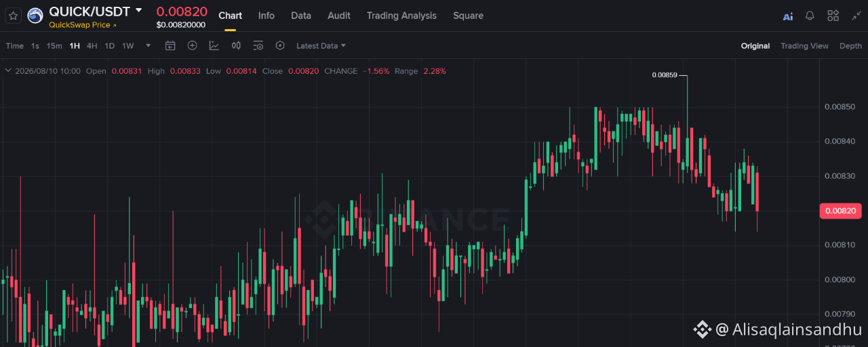Click the CHANGE value -1.56%
Viewport: 868px width, 347px height.
[376, 70]
